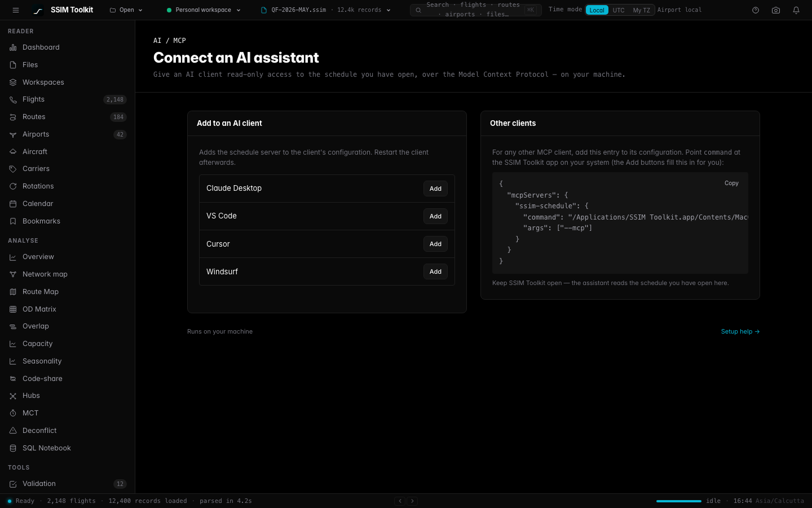Click the Aircraft icon in sidebar
This screenshot has width=812, height=508.
[13, 152]
